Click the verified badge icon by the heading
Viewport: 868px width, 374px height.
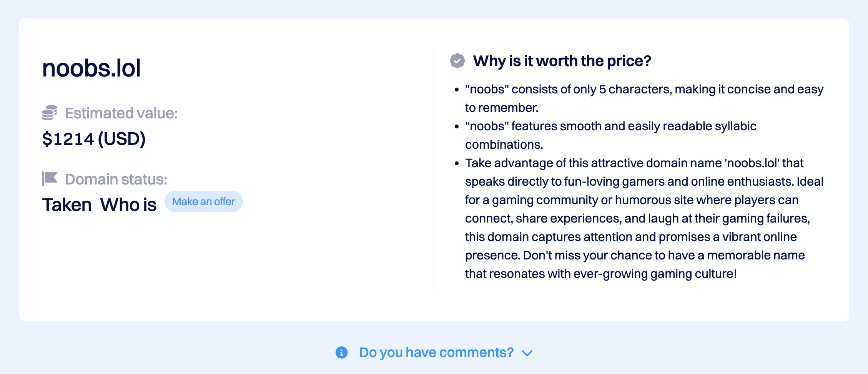457,61
